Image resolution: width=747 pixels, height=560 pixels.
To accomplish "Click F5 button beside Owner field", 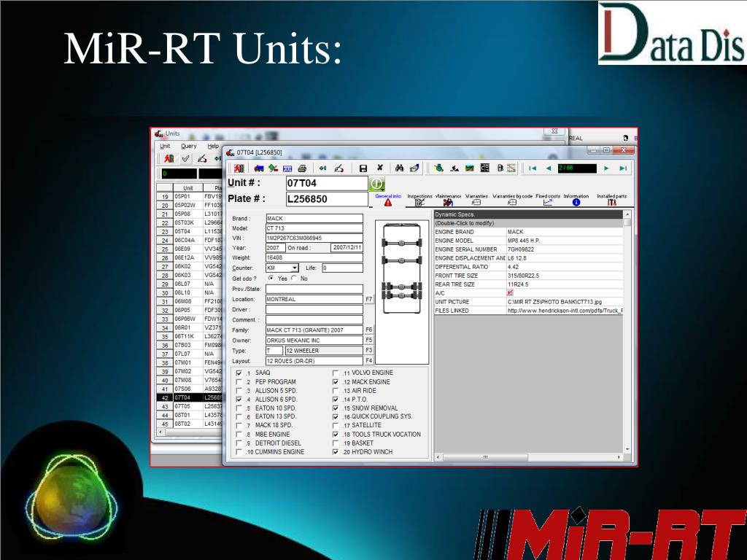I will click(x=368, y=341).
